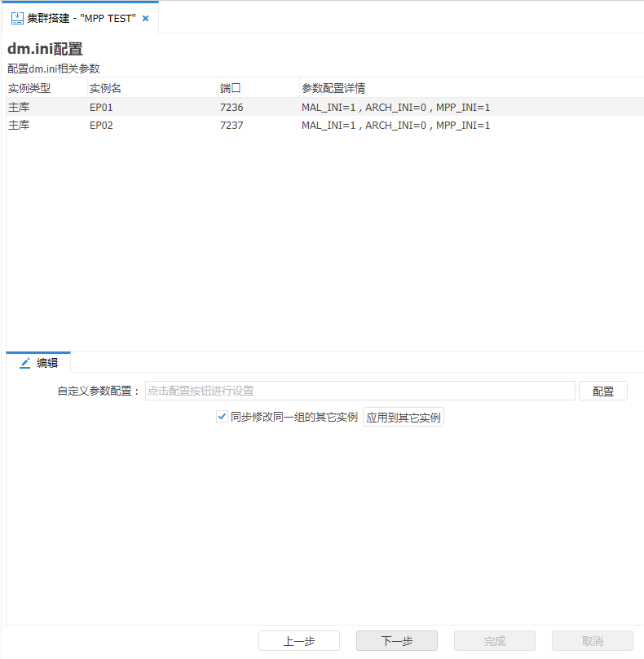Click the pencil icon on 编辑 tab
The height and width of the screenshot is (659, 644).
[x=25, y=363]
